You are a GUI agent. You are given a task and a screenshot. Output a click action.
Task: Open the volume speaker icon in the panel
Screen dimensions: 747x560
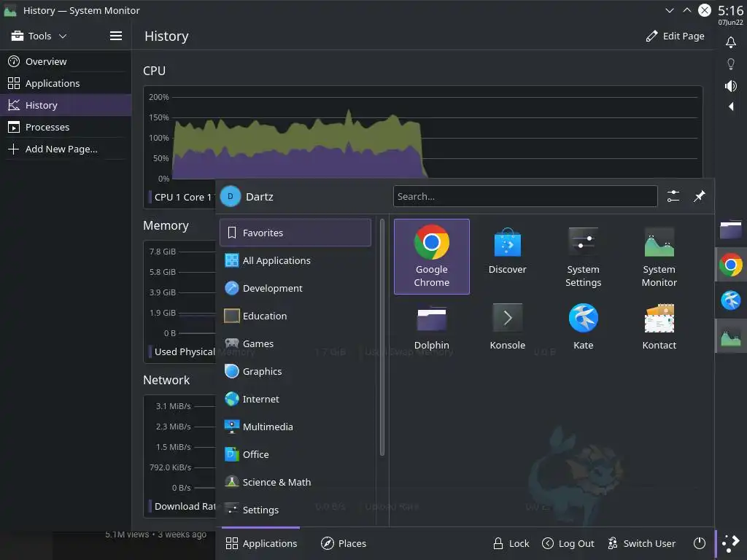point(731,86)
